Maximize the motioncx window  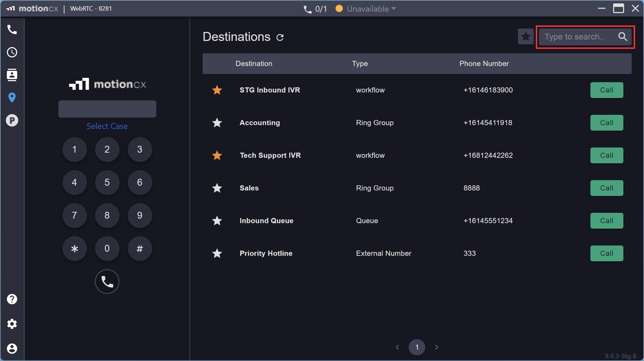[619, 8]
